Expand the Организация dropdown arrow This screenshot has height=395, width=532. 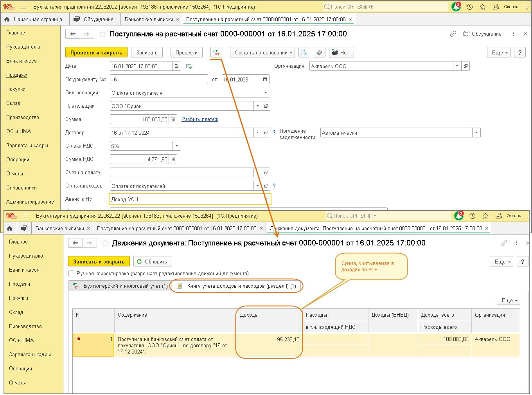coord(457,66)
